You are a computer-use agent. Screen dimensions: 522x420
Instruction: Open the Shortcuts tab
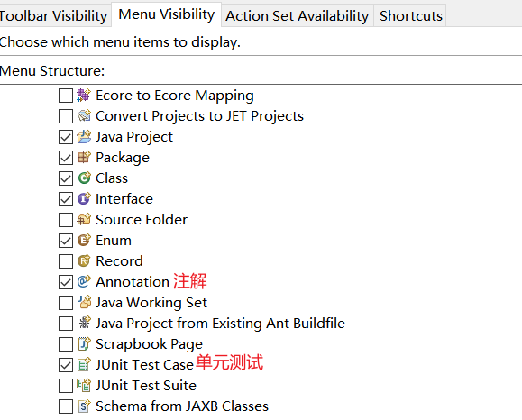pyautogui.click(x=411, y=15)
